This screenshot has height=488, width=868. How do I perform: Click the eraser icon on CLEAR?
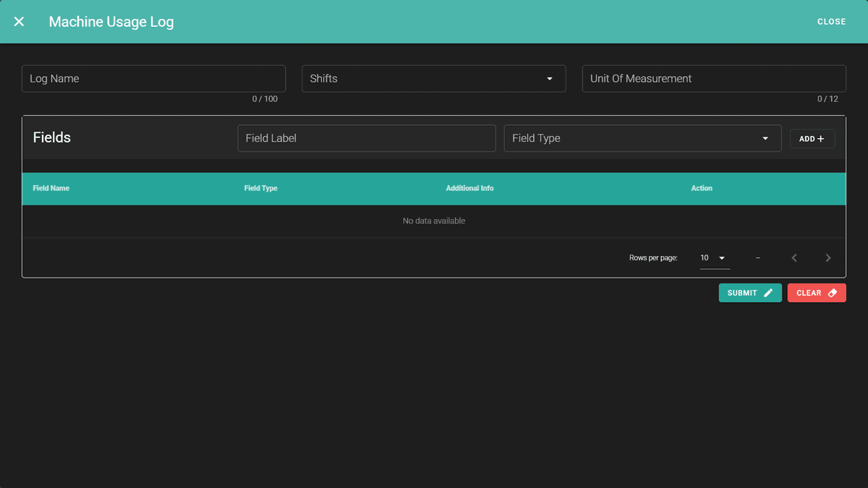click(x=832, y=293)
